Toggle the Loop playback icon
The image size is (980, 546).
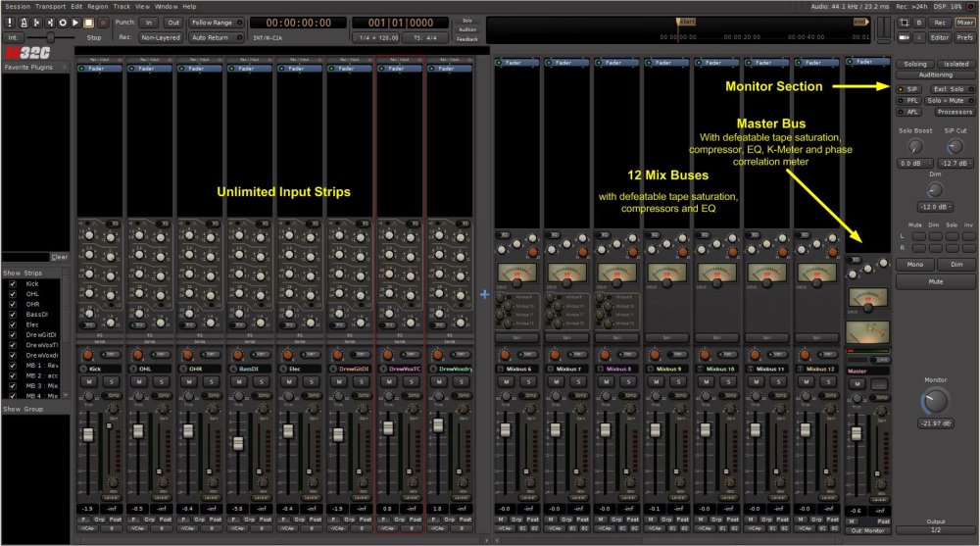click(x=63, y=22)
